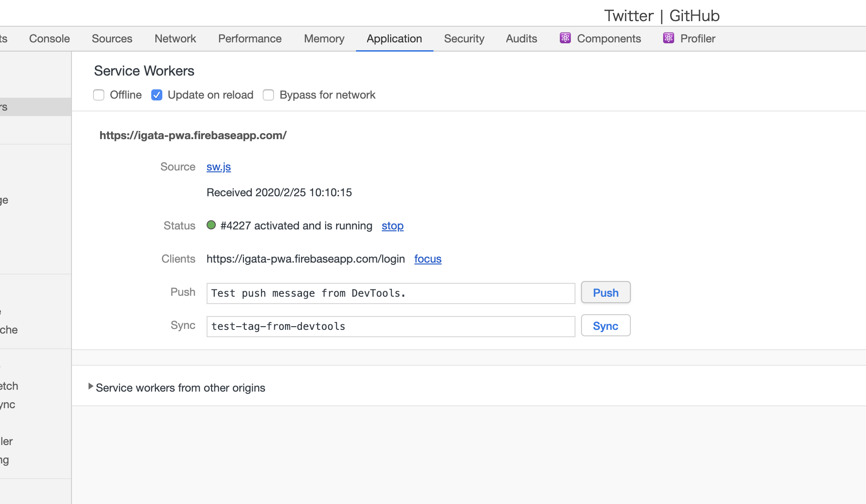The height and width of the screenshot is (504, 866).
Task: Click the React icon beside Components
Action: 565,38
